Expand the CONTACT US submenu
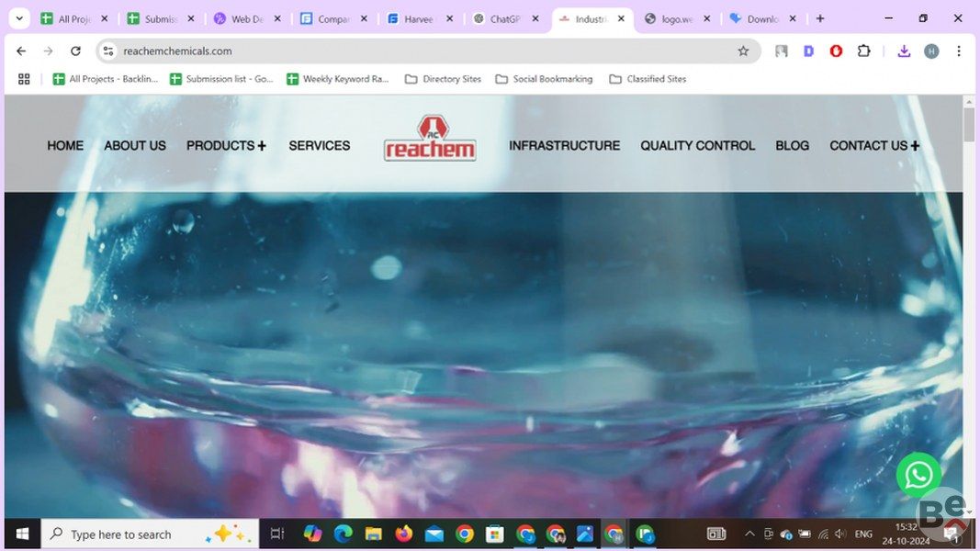Image resolution: width=980 pixels, height=551 pixels. pyautogui.click(x=915, y=146)
